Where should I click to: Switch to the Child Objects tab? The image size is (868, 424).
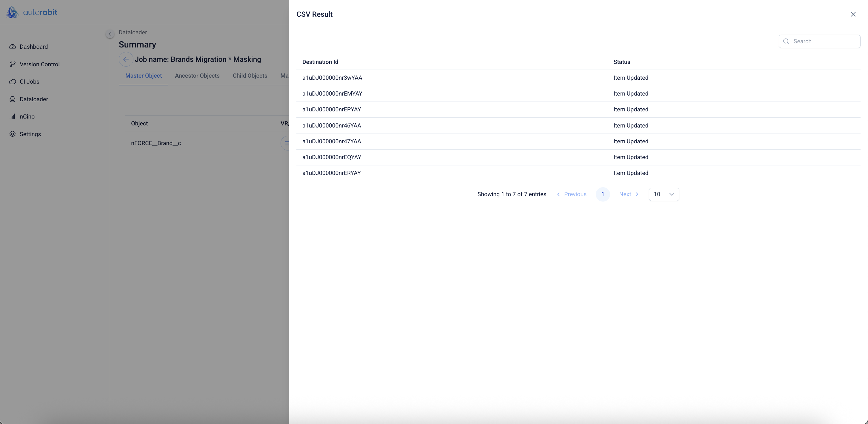tap(250, 76)
